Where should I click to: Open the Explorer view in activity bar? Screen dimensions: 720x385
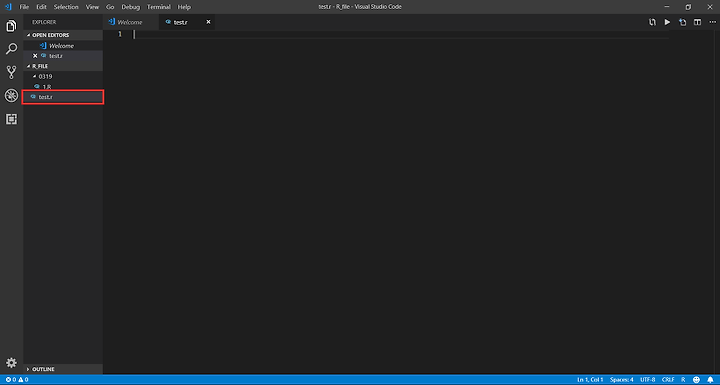pyautogui.click(x=11, y=26)
